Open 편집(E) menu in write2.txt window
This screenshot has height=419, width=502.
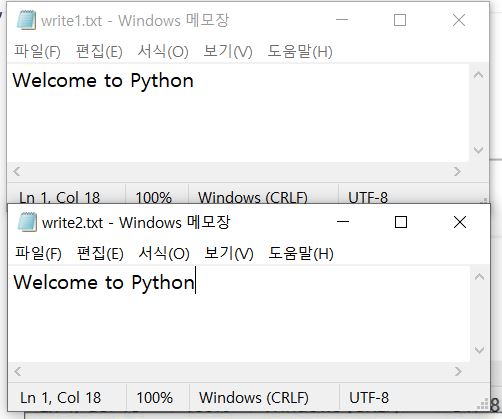point(100,253)
